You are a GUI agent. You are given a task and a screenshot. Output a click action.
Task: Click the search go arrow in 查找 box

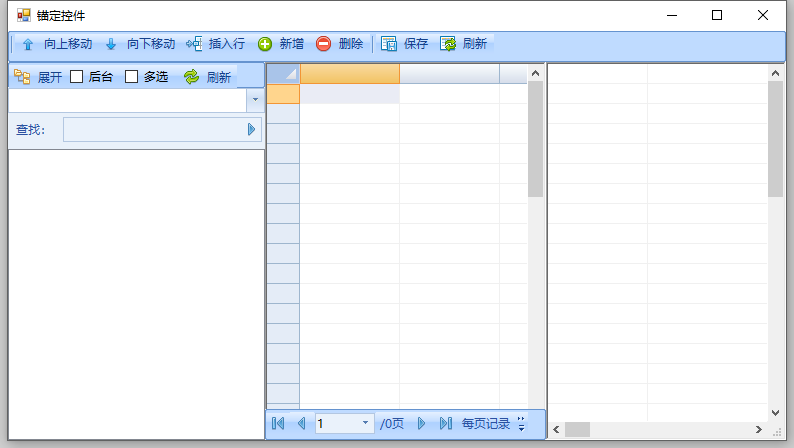pyautogui.click(x=251, y=130)
